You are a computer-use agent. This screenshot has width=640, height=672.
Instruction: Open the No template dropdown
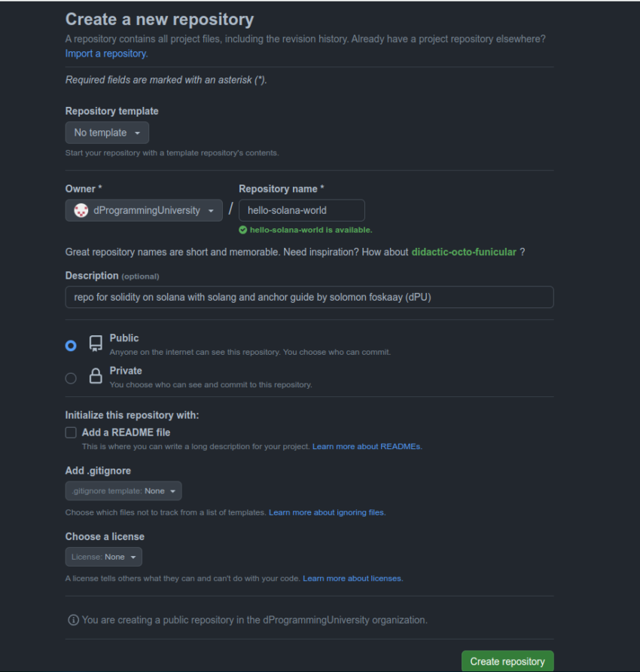(x=107, y=131)
